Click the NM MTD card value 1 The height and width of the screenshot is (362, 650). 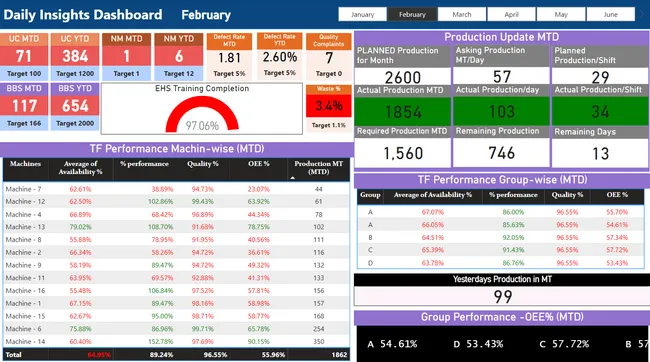(126, 56)
